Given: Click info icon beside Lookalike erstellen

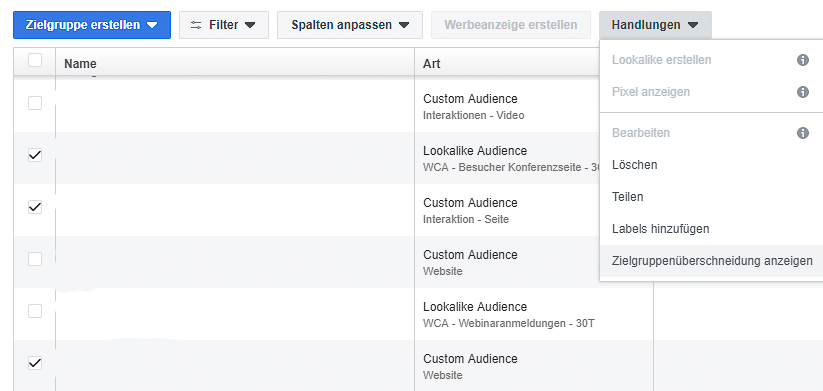Looking at the screenshot, I should pos(803,60).
